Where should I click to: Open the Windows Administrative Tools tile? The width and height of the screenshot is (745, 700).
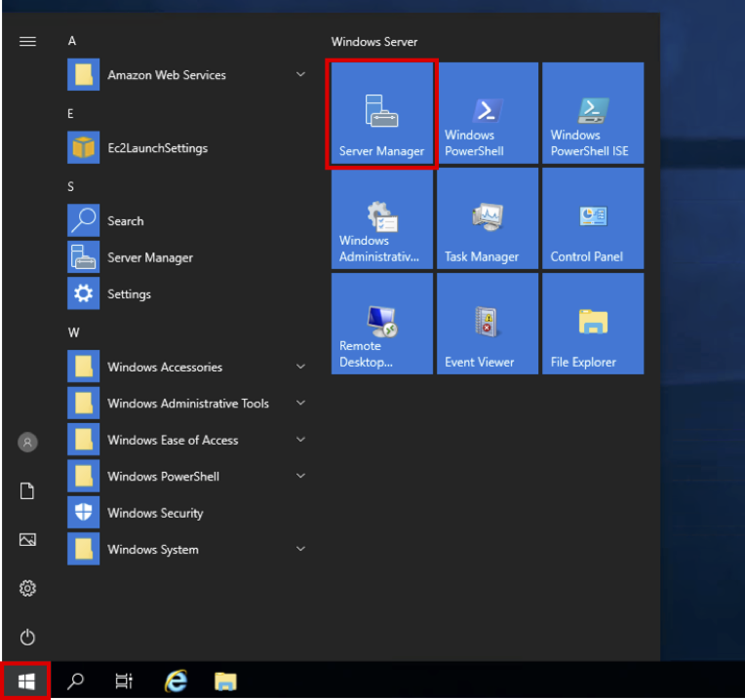point(381,219)
